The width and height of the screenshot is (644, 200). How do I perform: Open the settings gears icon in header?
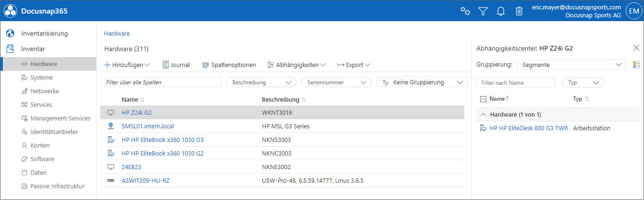pyautogui.click(x=465, y=11)
